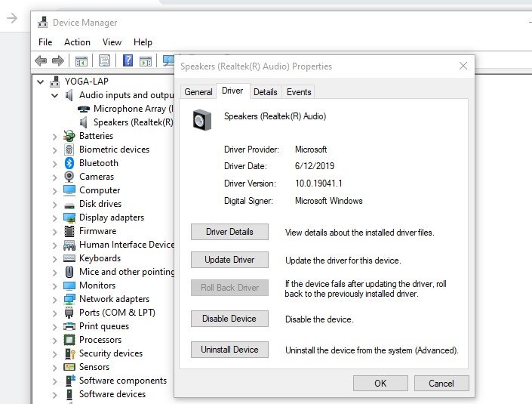Collapse Audio inputs and outputs node
This screenshot has height=404, width=532.
[54, 95]
